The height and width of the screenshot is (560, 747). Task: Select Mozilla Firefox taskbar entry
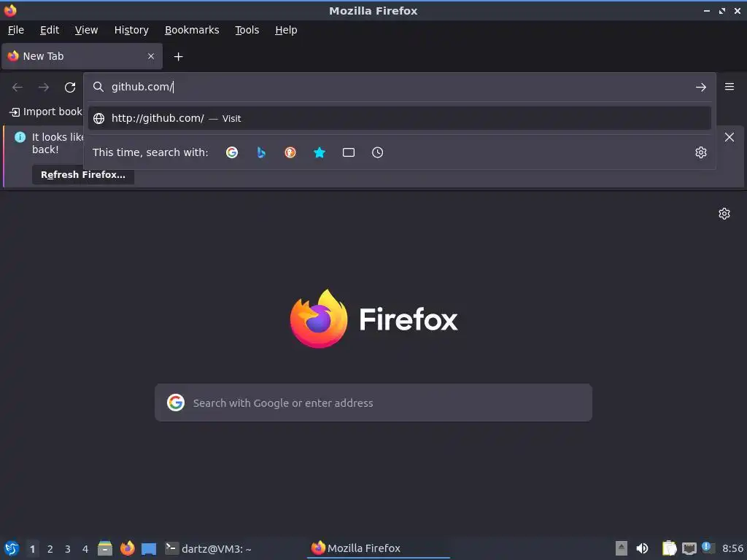(x=379, y=548)
